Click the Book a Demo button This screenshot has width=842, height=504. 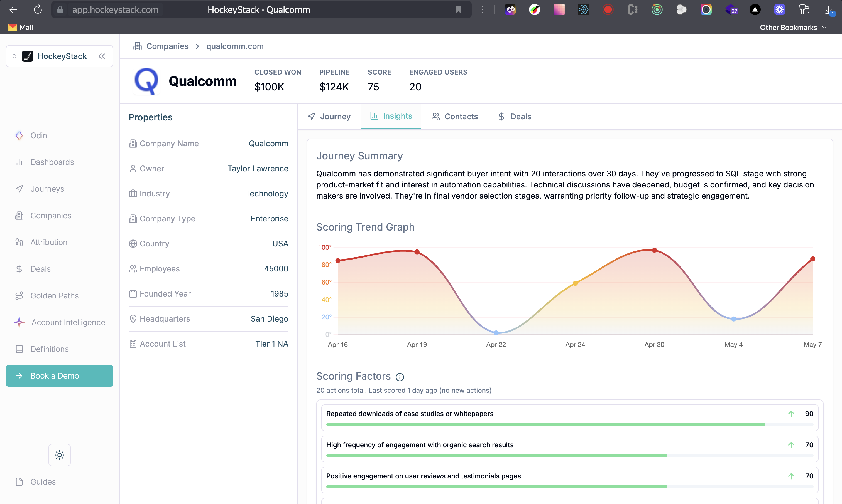[x=60, y=375]
